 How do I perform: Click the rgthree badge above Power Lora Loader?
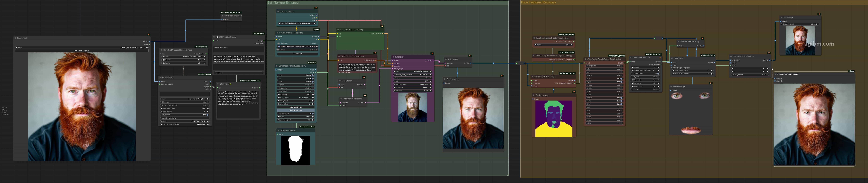coord(316,30)
